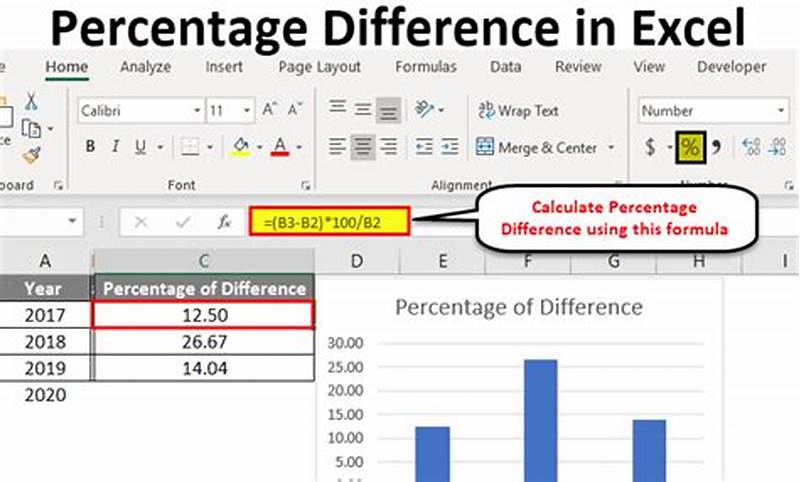Open the Review tab
The height and width of the screenshot is (482, 800).
[x=578, y=66]
